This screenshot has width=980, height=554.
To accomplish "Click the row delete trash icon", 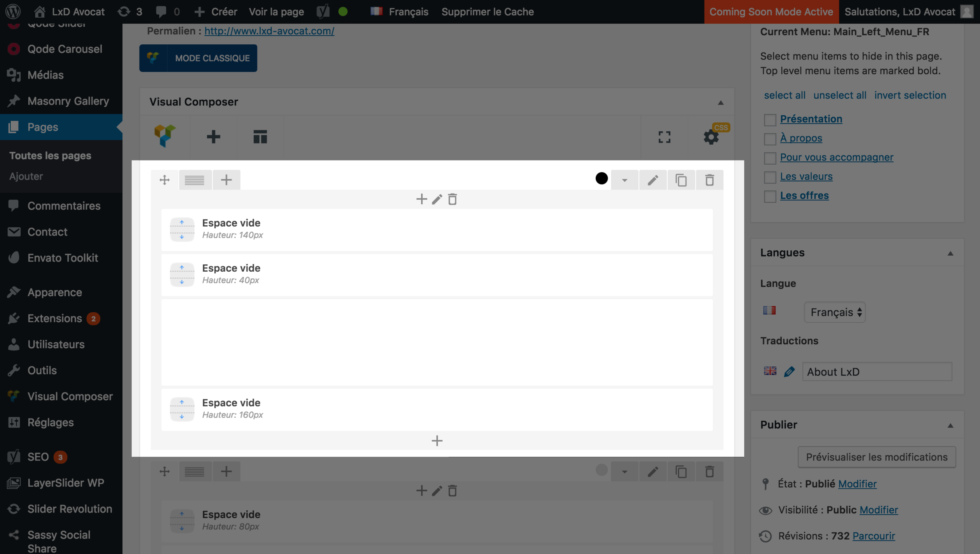I will [x=709, y=180].
